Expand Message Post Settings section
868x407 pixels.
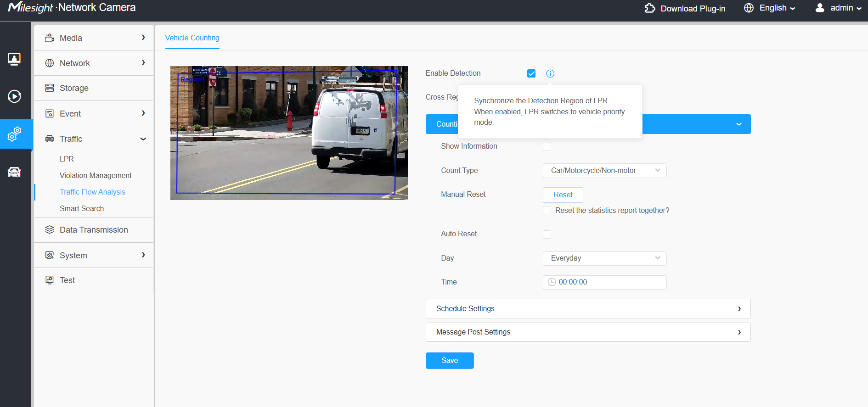coord(588,332)
